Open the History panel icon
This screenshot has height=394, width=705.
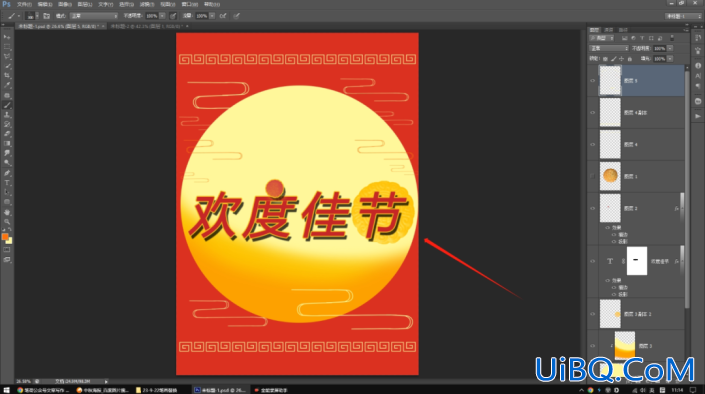point(698,38)
